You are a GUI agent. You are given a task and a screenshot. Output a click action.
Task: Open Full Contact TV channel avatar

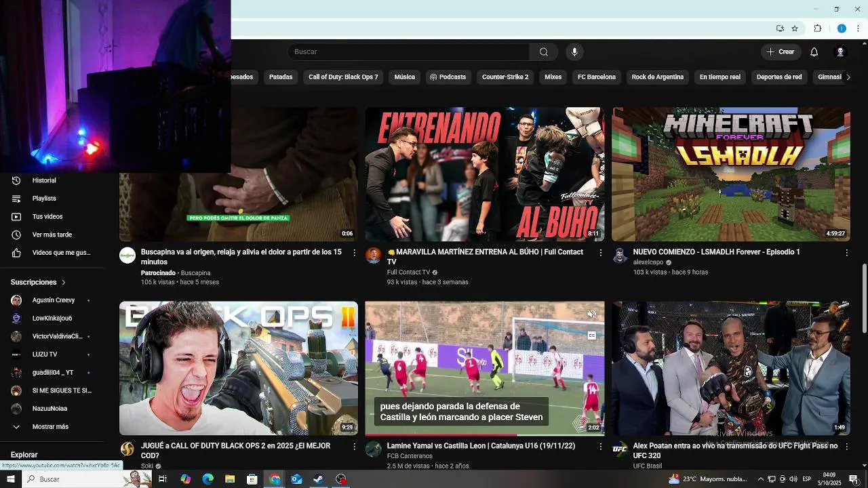(374, 256)
